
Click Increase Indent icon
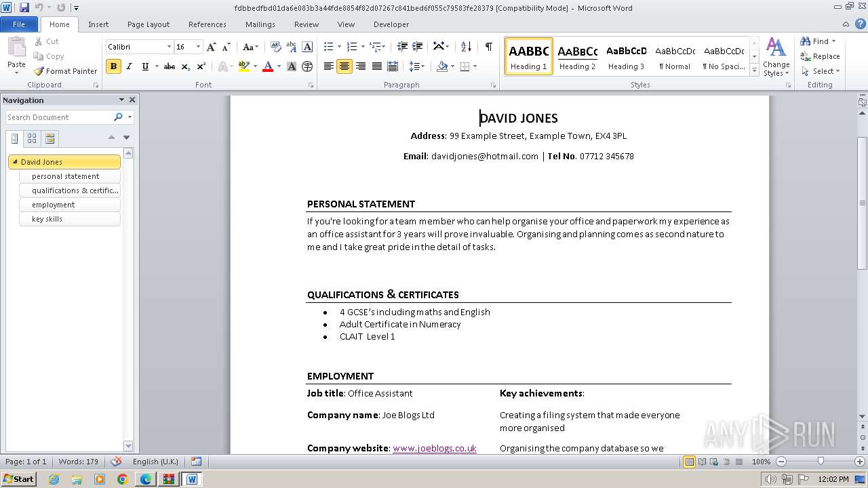[418, 47]
